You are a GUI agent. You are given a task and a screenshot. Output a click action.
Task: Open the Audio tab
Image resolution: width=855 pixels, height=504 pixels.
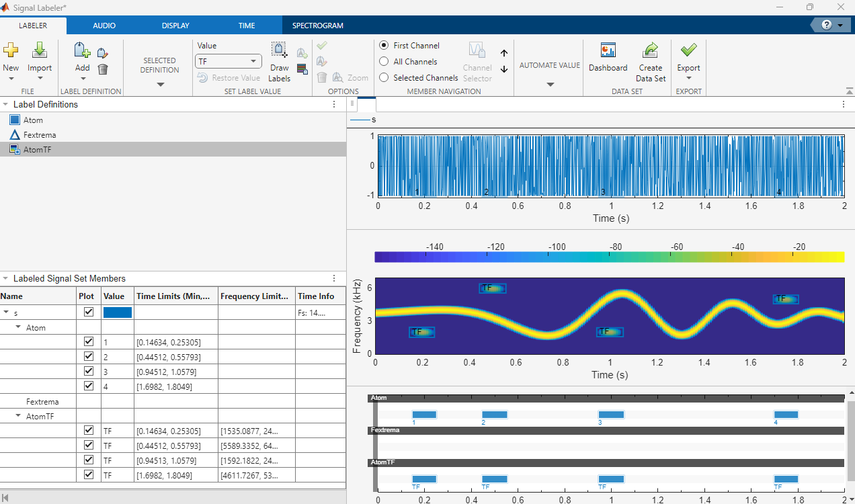click(104, 26)
